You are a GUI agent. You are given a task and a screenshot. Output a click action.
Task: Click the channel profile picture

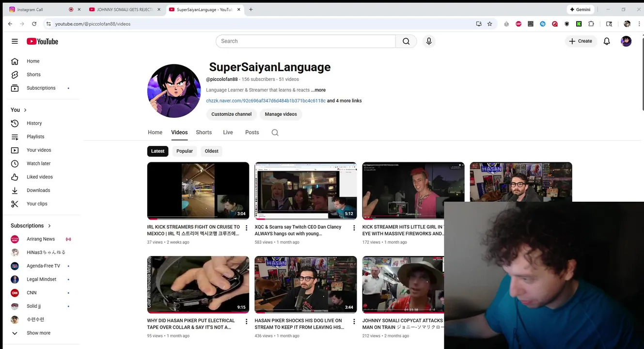174,91
